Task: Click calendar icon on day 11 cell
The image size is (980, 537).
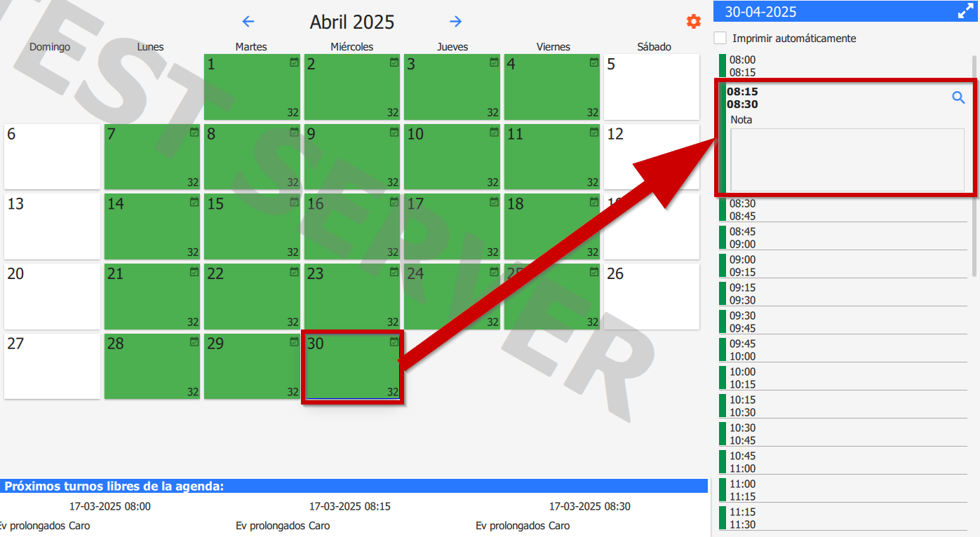Action: pos(593,132)
